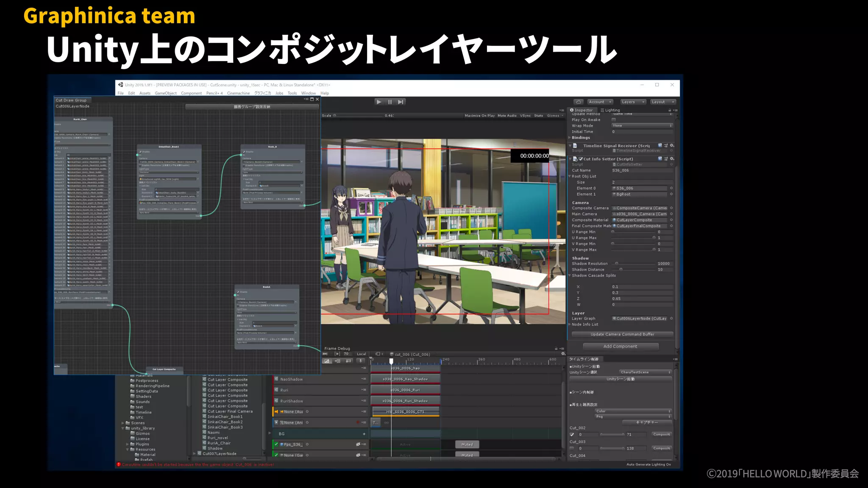Toggle timeline mix edit mode icon
868x488 pixels.
(x=327, y=361)
